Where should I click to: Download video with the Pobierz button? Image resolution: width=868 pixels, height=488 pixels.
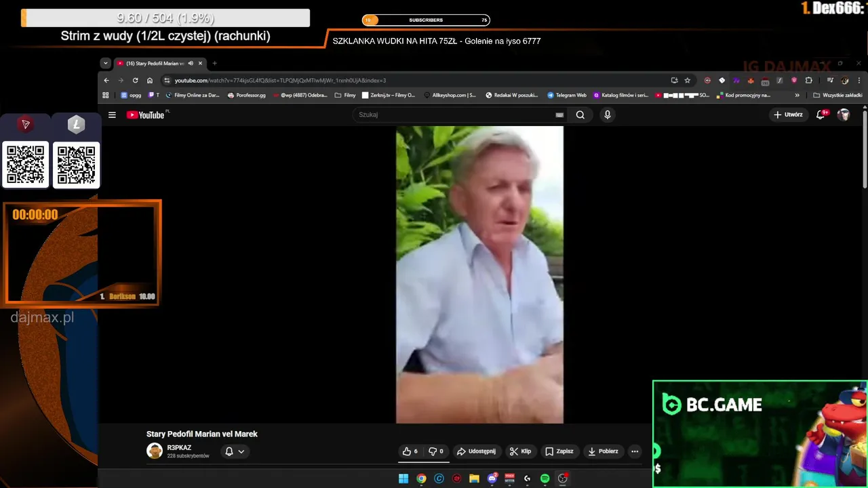(603, 451)
